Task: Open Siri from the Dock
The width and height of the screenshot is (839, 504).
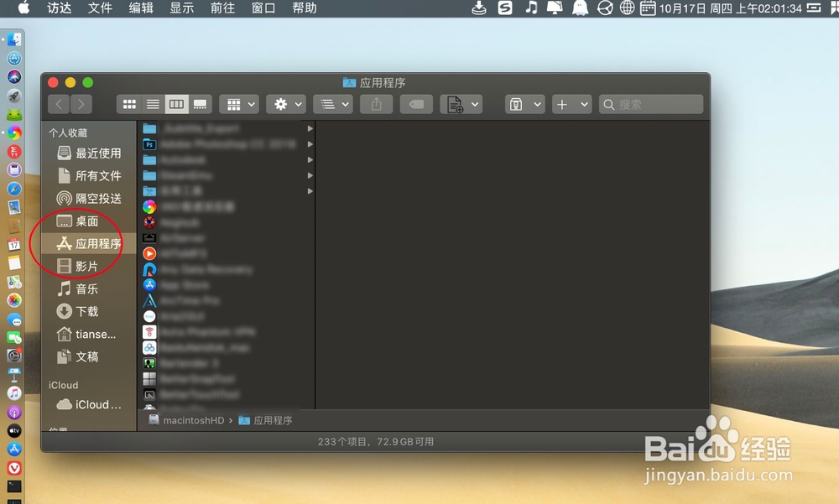Action: 14,76
